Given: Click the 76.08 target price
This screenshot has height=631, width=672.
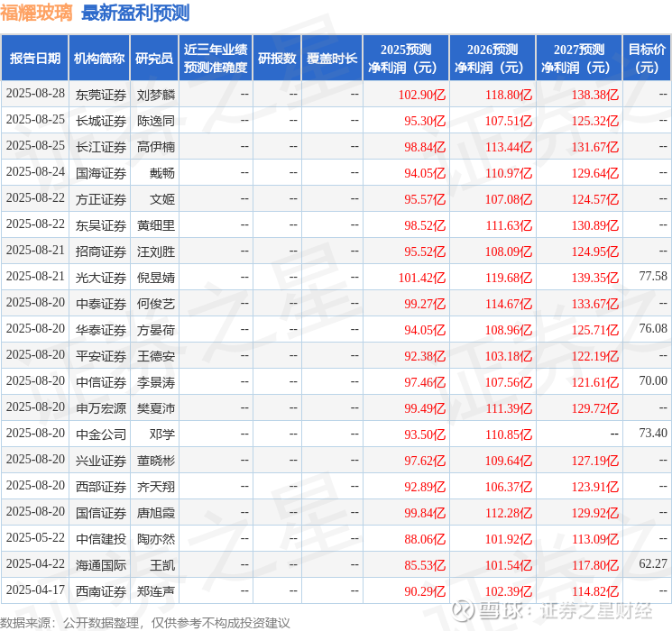Looking at the screenshot, I should [x=653, y=328].
